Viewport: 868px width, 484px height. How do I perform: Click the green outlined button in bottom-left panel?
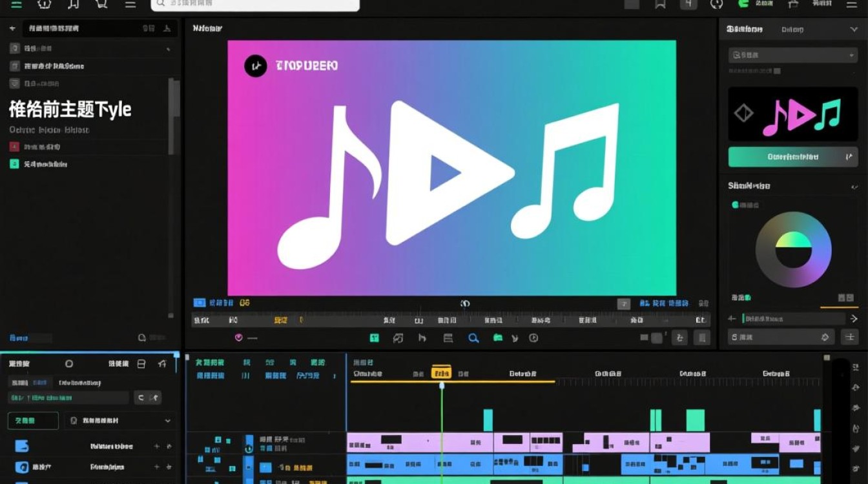tap(33, 421)
